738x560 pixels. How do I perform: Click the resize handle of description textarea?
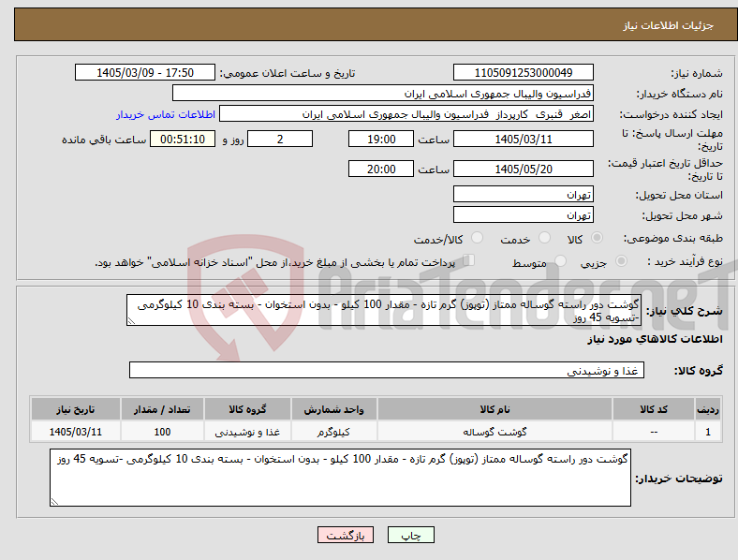[131, 321]
